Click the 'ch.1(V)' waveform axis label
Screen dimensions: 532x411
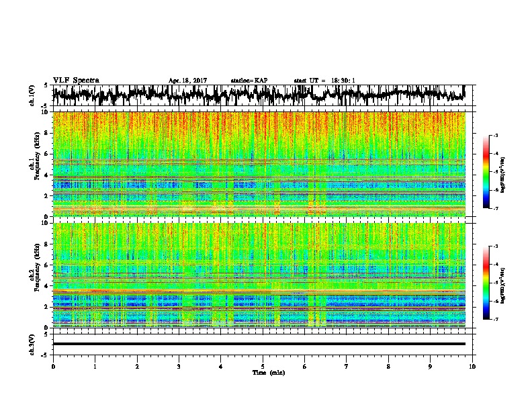tap(32, 95)
